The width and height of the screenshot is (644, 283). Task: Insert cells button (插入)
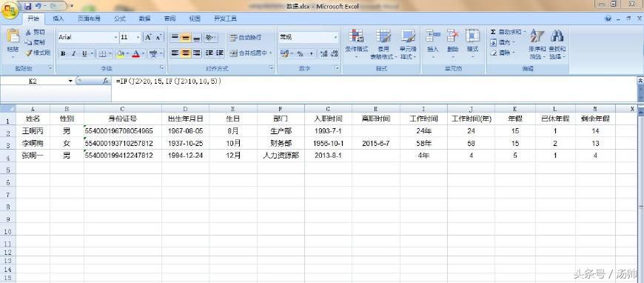433,44
